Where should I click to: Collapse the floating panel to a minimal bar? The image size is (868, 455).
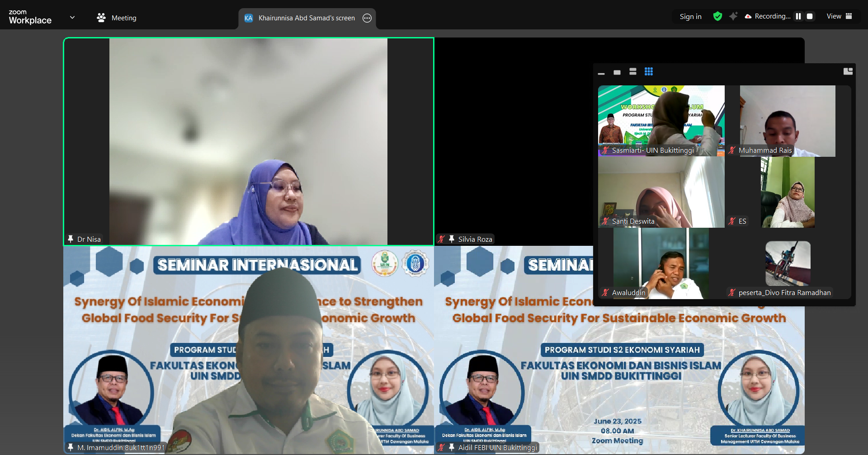click(601, 72)
